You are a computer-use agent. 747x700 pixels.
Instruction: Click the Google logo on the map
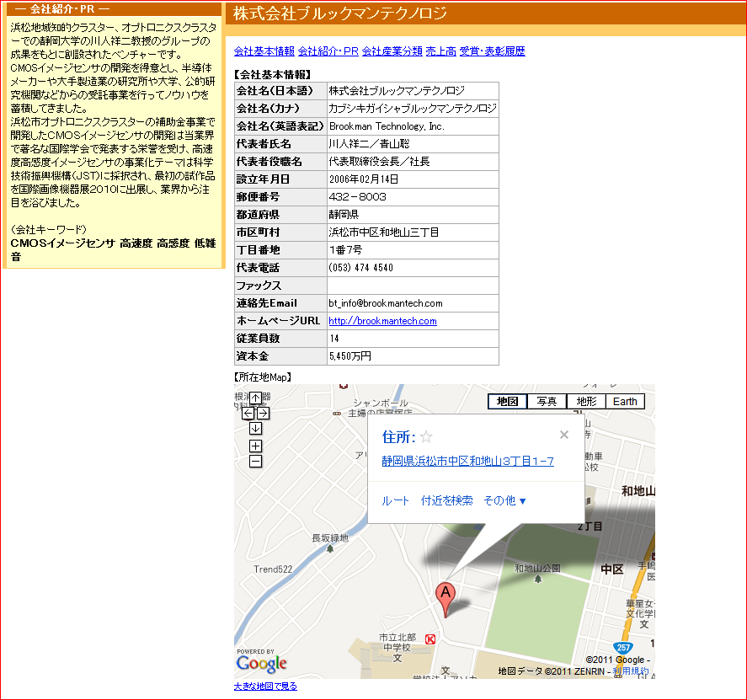(261, 663)
